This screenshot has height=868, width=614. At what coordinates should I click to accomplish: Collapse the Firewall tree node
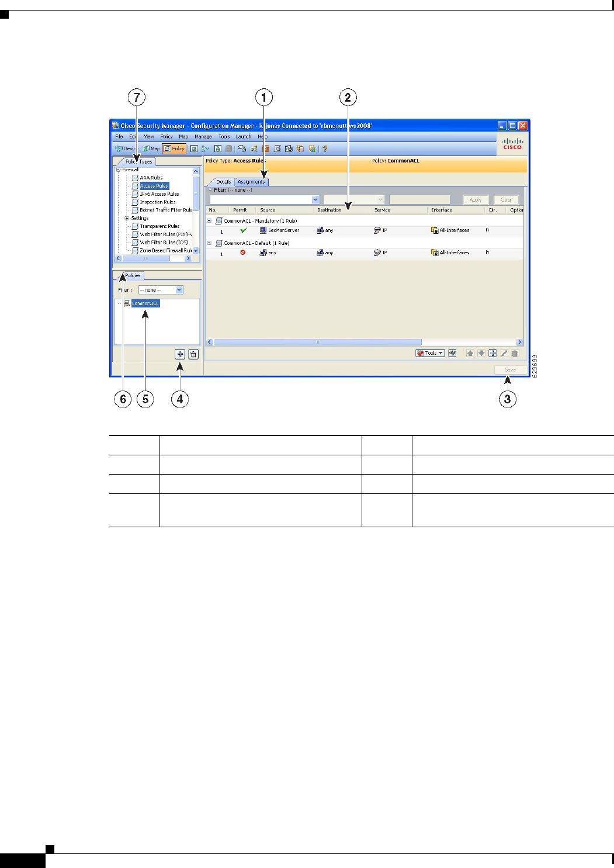(118, 170)
